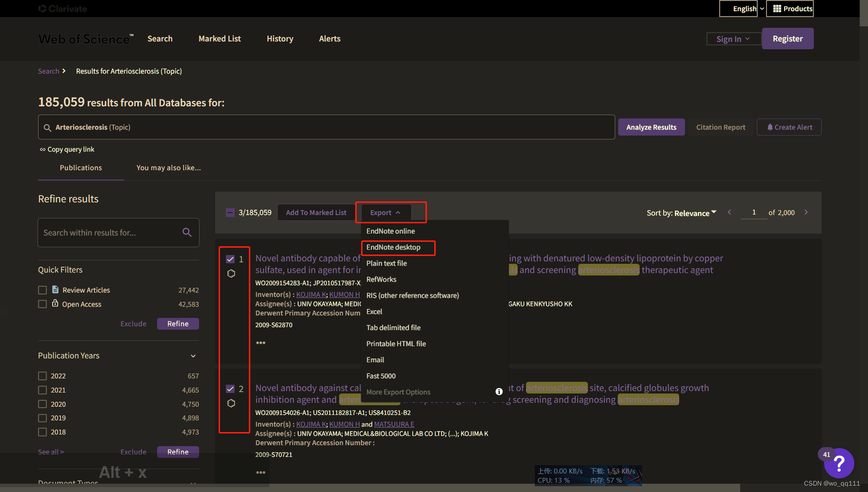Image resolution: width=868 pixels, height=492 pixels.
Task: Click the Open Access lock icon
Action: click(55, 303)
